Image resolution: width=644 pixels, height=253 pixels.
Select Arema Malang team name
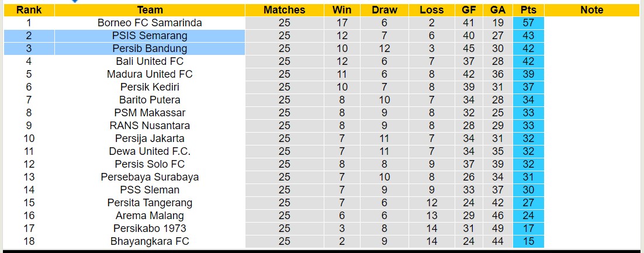coord(150,216)
